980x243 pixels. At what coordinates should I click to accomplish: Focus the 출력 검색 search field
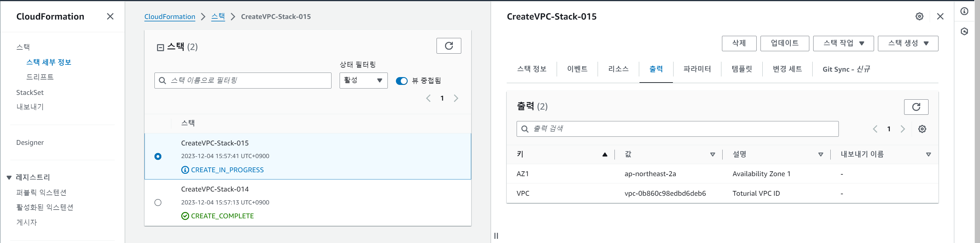[x=677, y=129]
